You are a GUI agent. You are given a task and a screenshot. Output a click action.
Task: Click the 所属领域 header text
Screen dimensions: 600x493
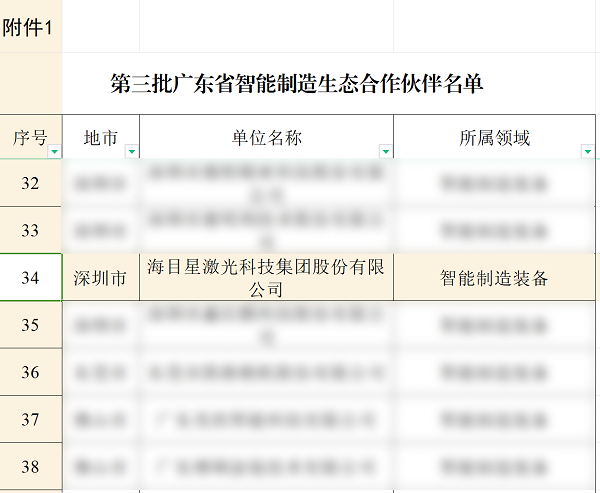495,138
